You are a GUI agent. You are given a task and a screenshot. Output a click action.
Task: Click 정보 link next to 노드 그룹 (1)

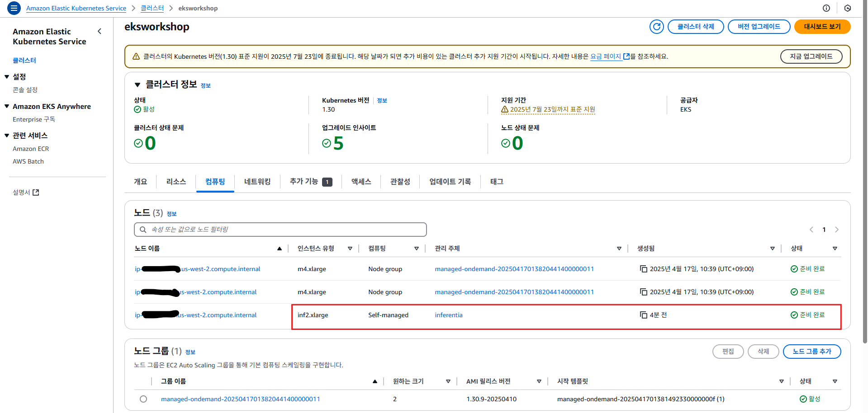coord(190,352)
